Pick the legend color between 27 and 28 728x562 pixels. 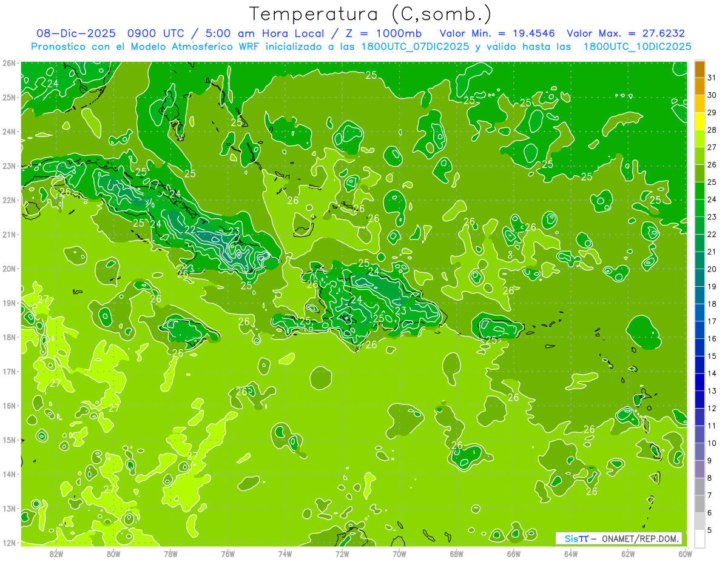coord(700,139)
